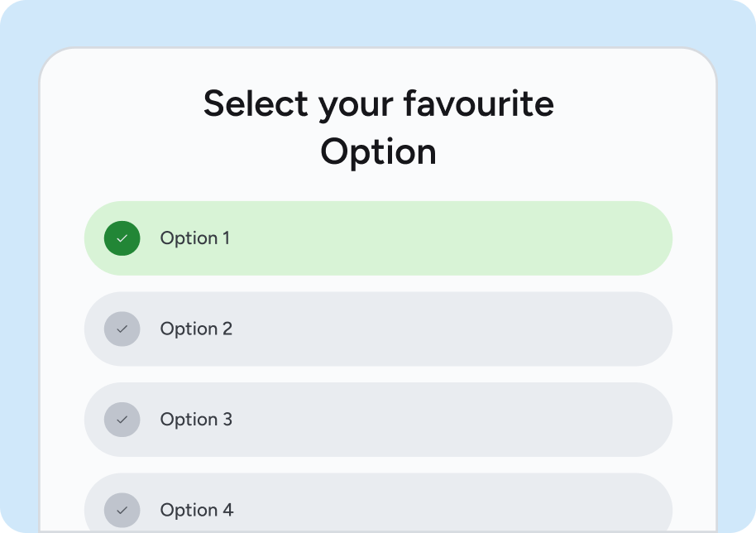Click the "Select your favourite" heading line
The height and width of the screenshot is (533, 756).
coord(378,104)
